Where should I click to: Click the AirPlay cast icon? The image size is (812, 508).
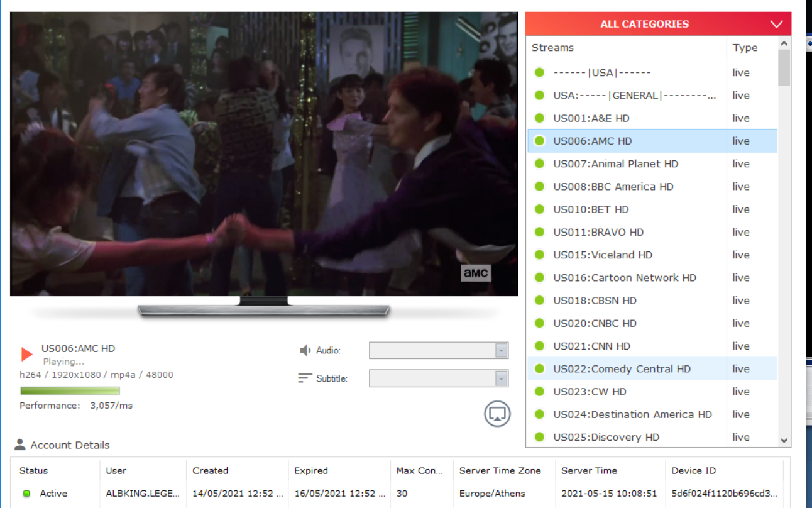coord(497,414)
